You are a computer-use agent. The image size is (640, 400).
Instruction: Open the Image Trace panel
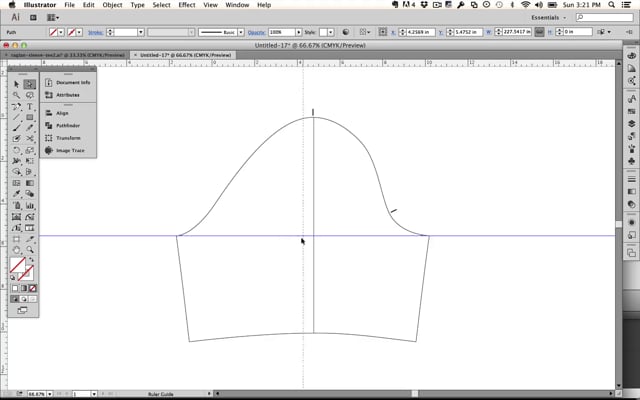coord(70,150)
